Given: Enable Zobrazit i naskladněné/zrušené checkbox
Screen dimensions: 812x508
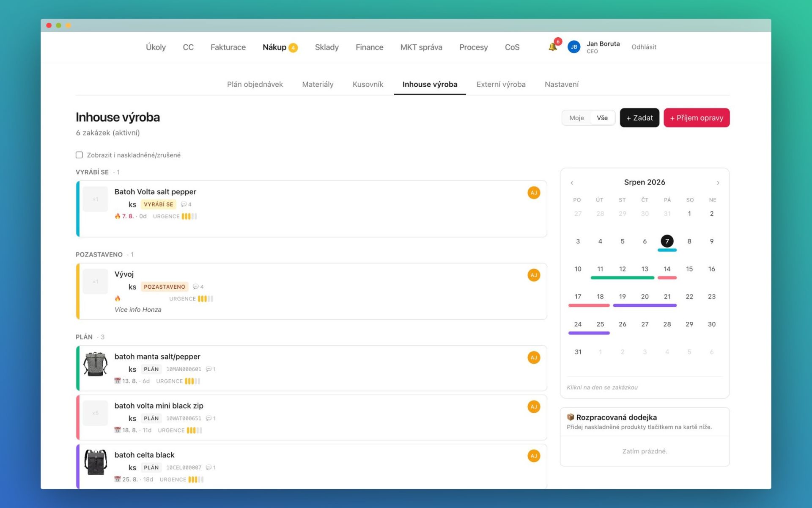Looking at the screenshot, I should 79,155.
